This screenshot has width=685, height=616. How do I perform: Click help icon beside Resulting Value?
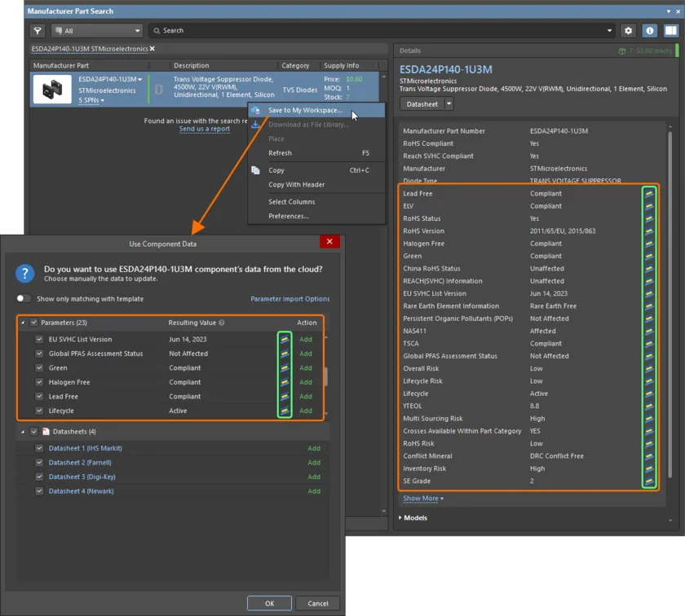coord(222,323)
